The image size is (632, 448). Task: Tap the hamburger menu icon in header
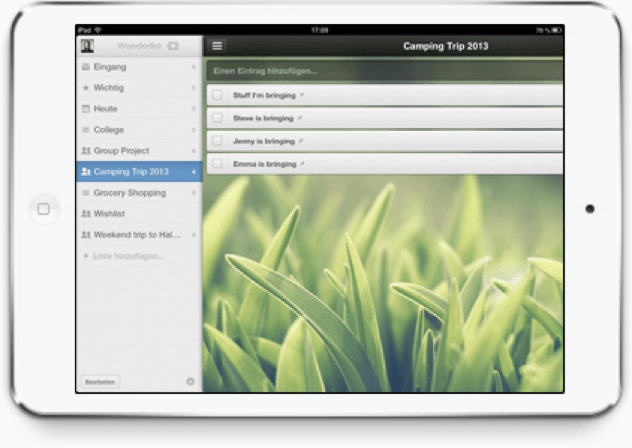click(218, 46)
